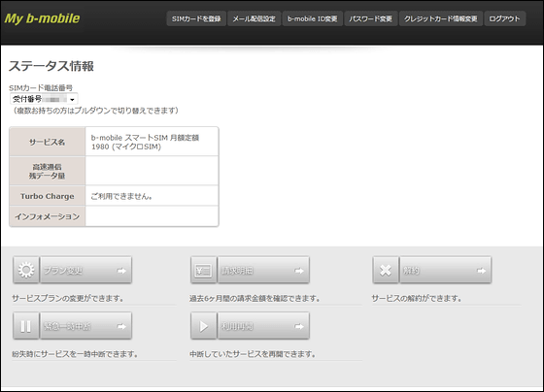544x392 pixels.
Task: Select the ご利用できません。 text cell
Action: pos(152,196)
